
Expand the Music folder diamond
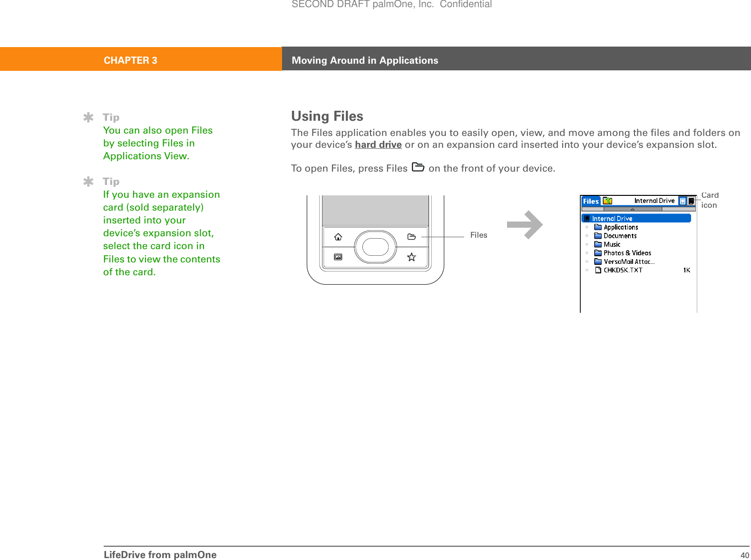(587, 244)
